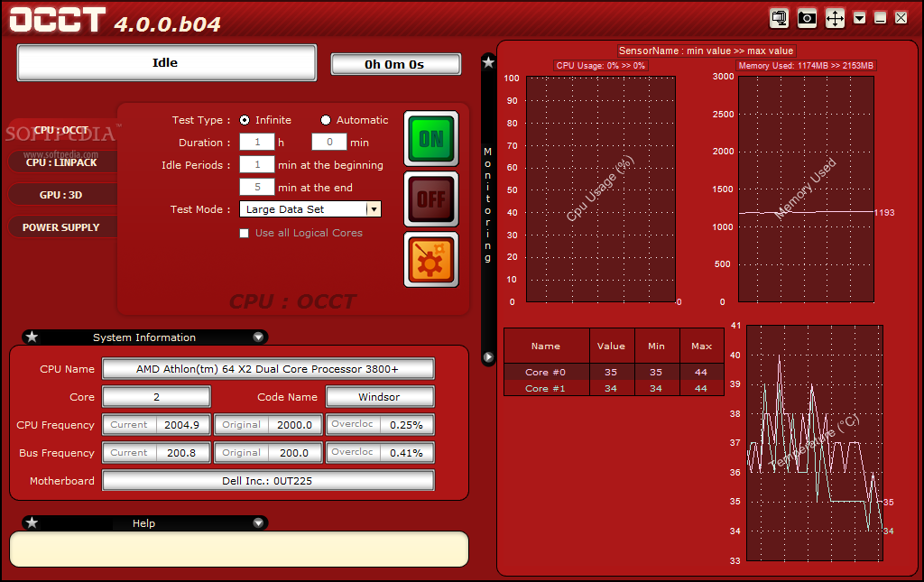Screen dimensions: 924x582
Task: Click the move window arrows icon
Action: coord(835,18)
